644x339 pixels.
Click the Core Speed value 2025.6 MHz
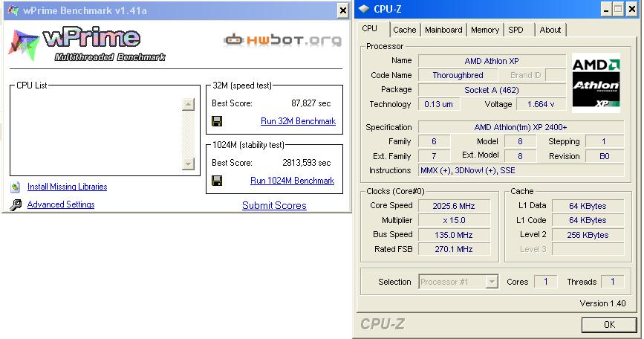(x=454, y=206)
